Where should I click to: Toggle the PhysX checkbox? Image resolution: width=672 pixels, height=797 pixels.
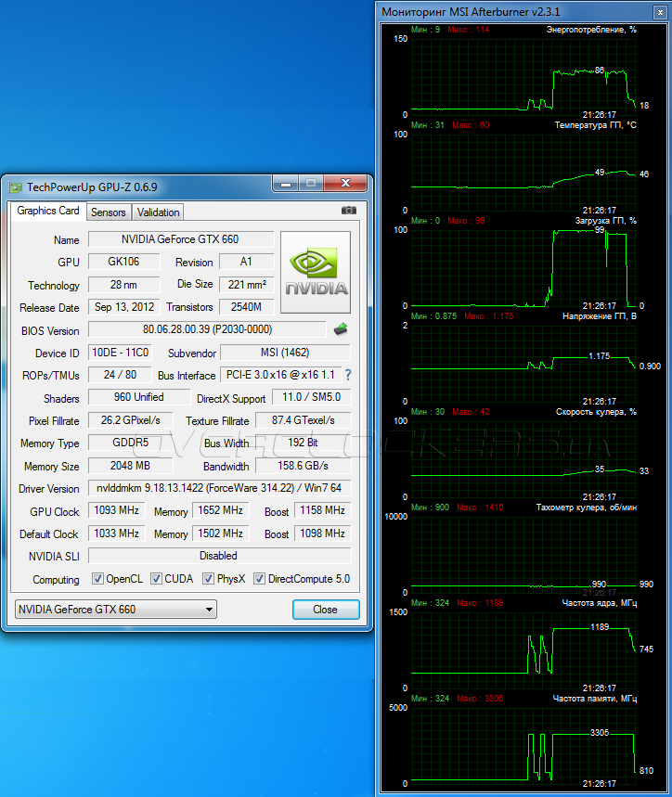208,578
